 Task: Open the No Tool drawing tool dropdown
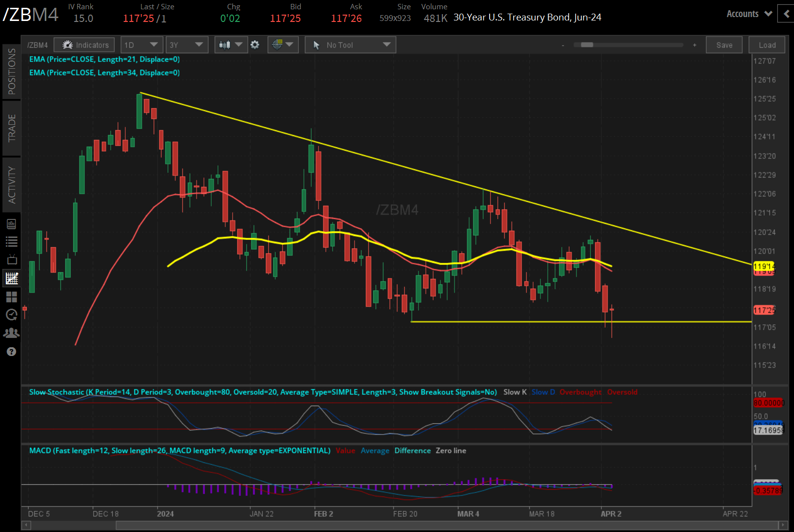tap(350, 45)
